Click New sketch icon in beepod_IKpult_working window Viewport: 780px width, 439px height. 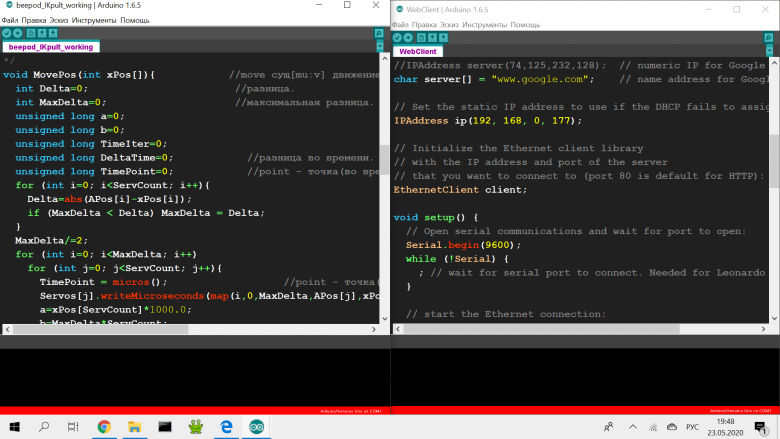pyautogui.click(x=31, y=33)
